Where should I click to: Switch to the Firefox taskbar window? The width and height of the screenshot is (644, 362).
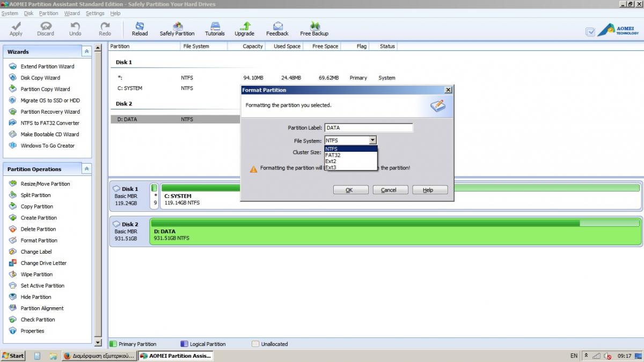click(99, 356)
